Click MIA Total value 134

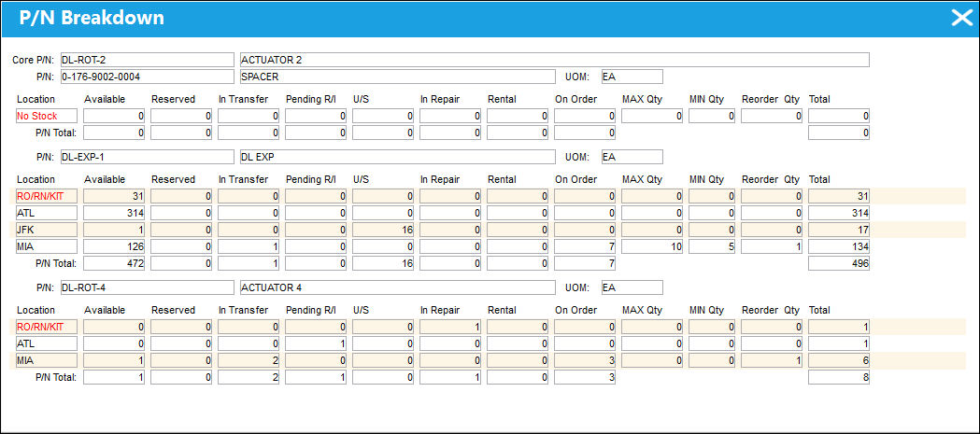(x=839, y=246)
